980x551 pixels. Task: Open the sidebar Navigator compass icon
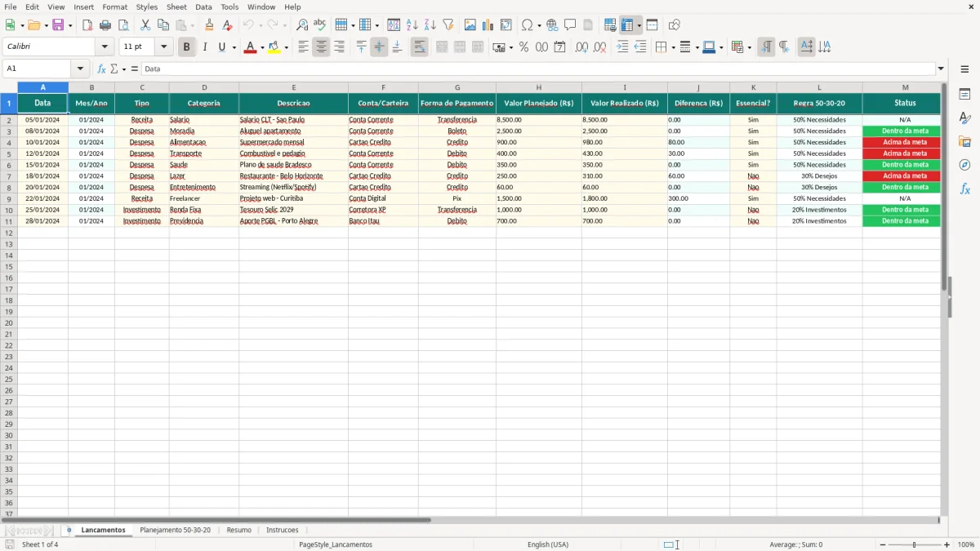pyautogui.click(x=964, y=165)
